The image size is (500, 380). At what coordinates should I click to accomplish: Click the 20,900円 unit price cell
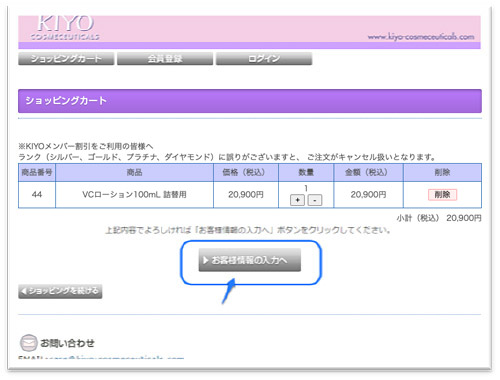246,195
